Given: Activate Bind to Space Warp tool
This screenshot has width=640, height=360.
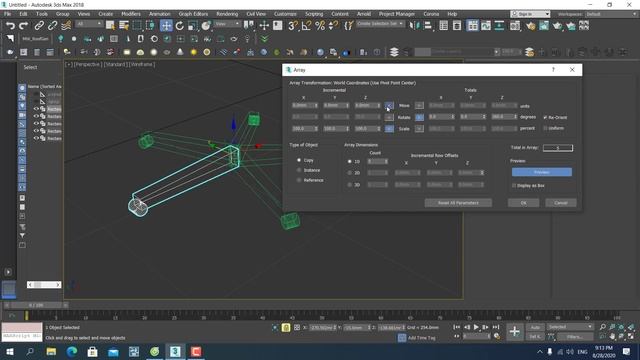Looking at the screenshot, I should 66,26.
